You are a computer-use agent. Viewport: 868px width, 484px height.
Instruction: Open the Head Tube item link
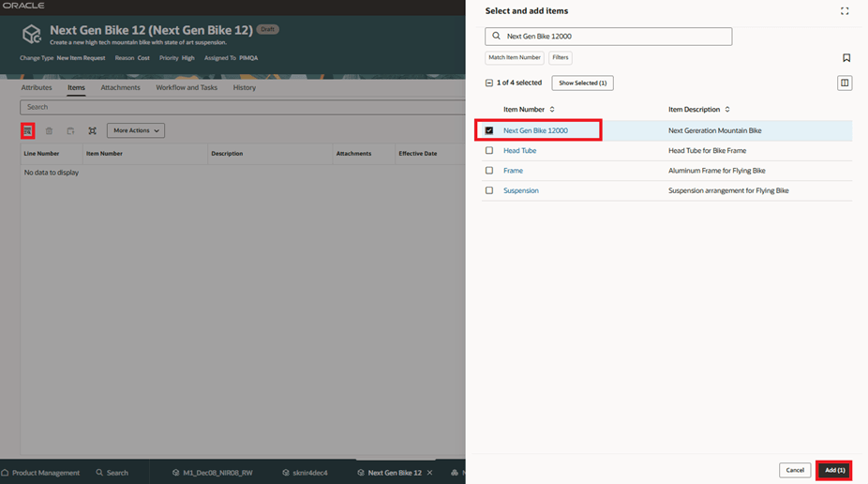tap(520, 151)
